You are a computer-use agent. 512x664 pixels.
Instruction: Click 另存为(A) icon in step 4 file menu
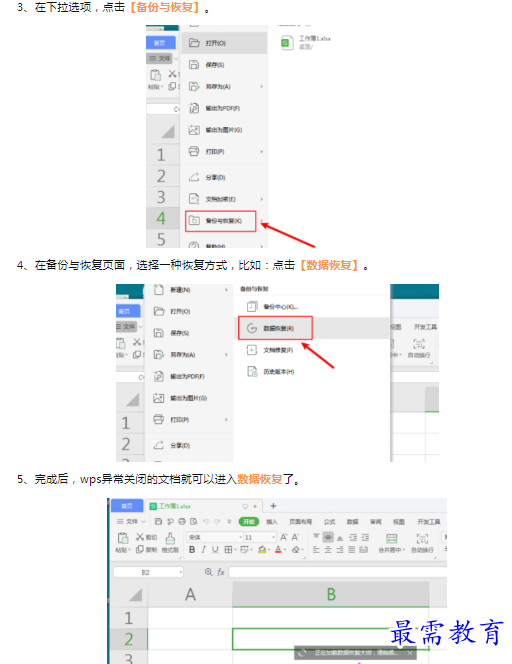[x=158, y=354]
